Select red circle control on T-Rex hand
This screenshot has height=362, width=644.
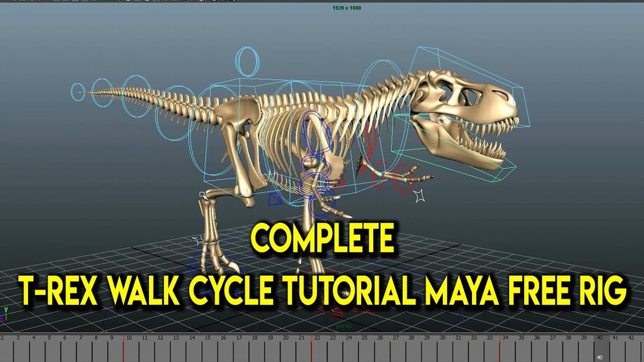(x=403, y=178)
